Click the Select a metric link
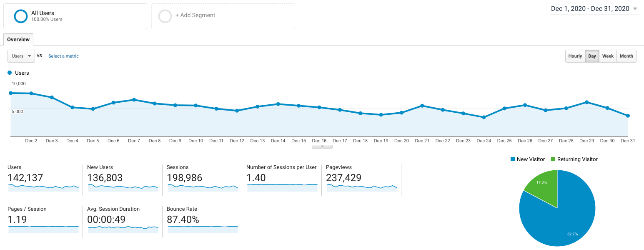The image size is (644, 250). pyautogui.click(x=63, y=56)
